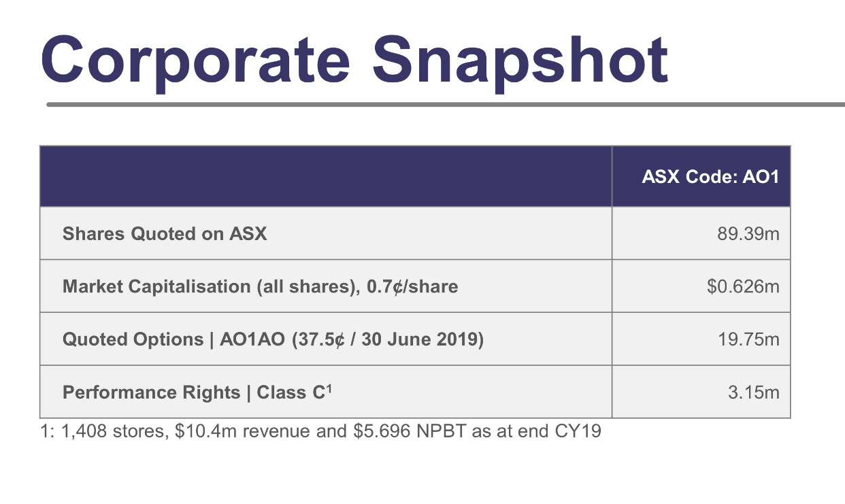Click the Quoted Options AO1AO row label
The height and width of the screenshot is (504, 845).
[x=273, y=339]
